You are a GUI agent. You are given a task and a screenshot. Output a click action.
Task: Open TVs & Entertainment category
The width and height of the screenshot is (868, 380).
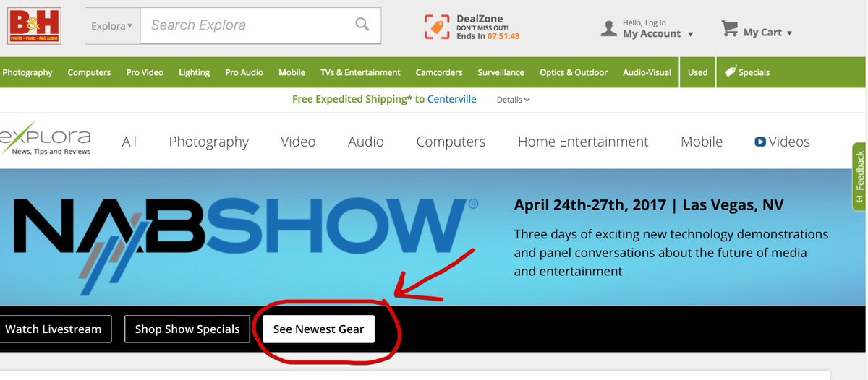click(x=360, y=72)
